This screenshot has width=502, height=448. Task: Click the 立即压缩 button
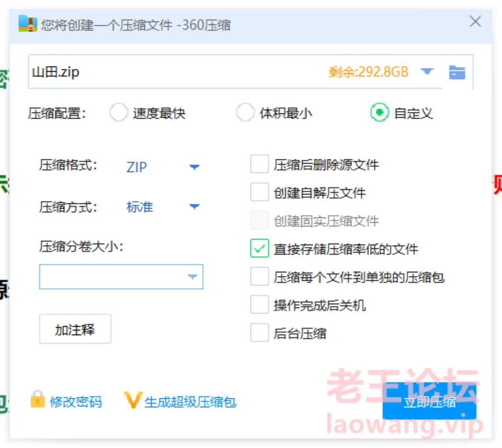click(x=429, y=401)
